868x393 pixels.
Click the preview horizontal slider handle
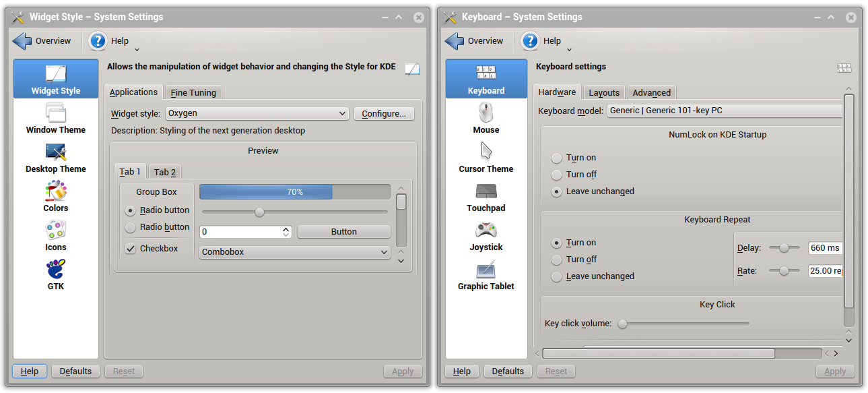click(259, 212)
